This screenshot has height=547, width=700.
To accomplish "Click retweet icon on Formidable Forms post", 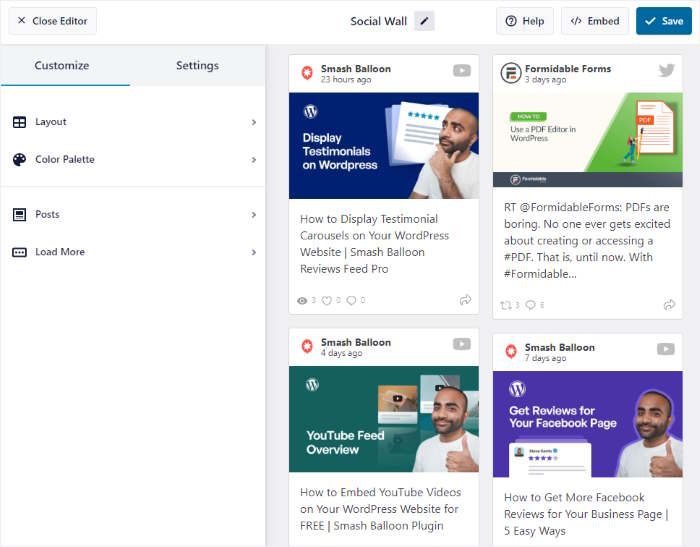I will coord(506,305).
